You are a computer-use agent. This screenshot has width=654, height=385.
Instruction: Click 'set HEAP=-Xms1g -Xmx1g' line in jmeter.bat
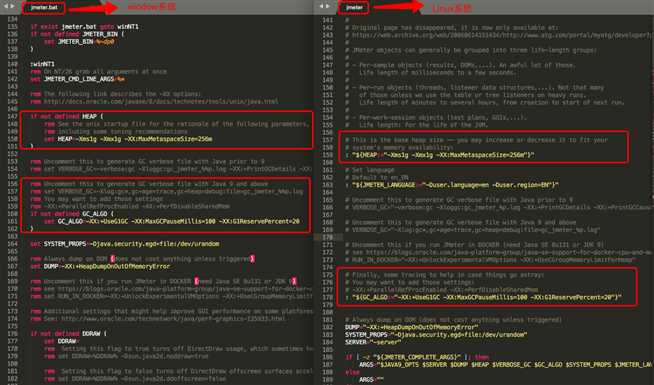pos(128,139)
